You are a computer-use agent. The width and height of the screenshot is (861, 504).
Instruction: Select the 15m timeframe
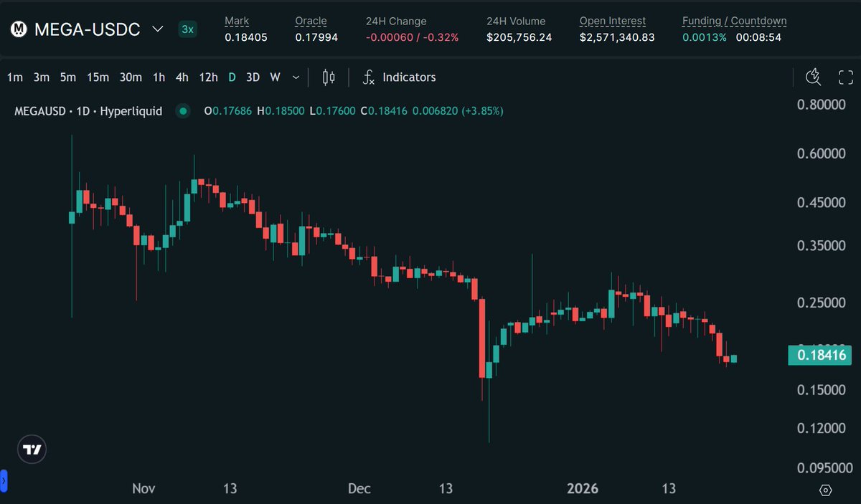(x=98, y=77)
